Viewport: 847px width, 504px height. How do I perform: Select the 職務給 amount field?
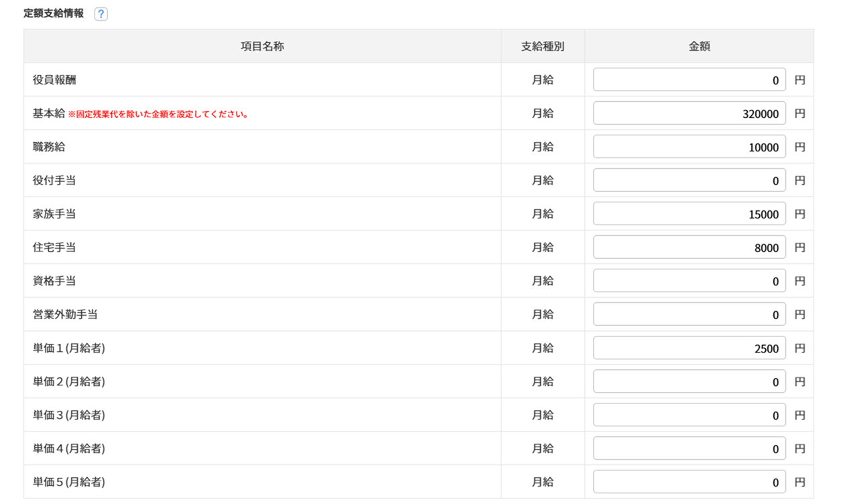[x=689, y=147]
